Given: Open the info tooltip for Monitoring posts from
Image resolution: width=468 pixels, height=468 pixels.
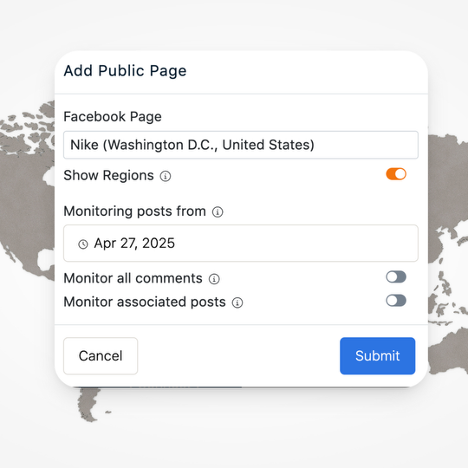Looking at the screenshot, I should [x=218, y=212].
